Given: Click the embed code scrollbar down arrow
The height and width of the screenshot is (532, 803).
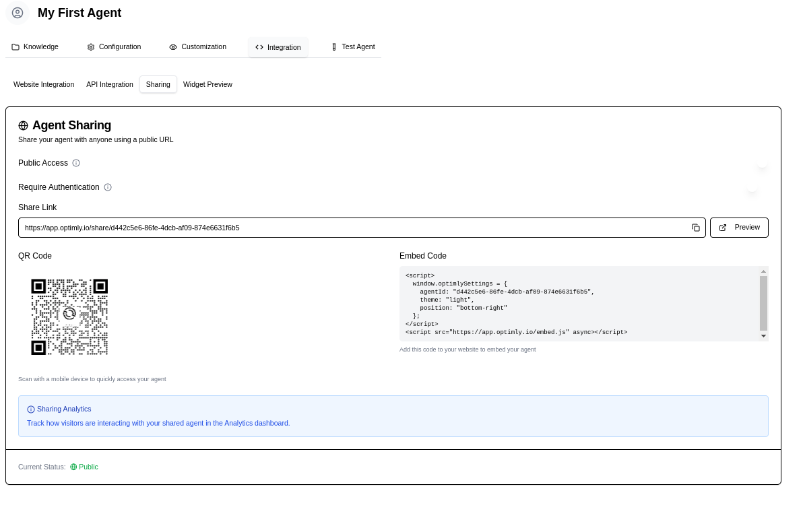Looking at the screenshot, I should 763,336.
